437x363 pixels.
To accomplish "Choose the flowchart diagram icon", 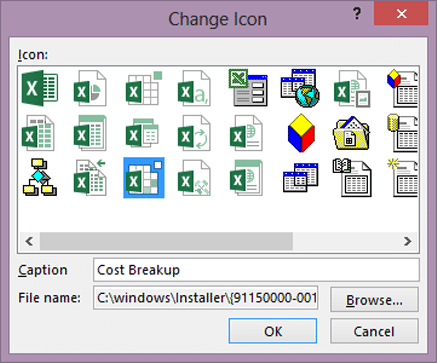I will (x=40, y=178).
